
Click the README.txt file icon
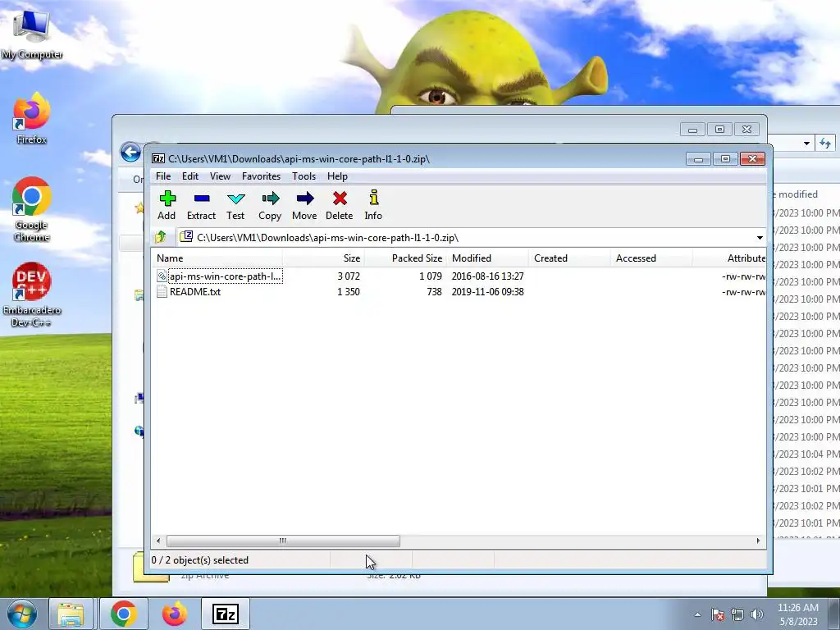tap(162, 292)
